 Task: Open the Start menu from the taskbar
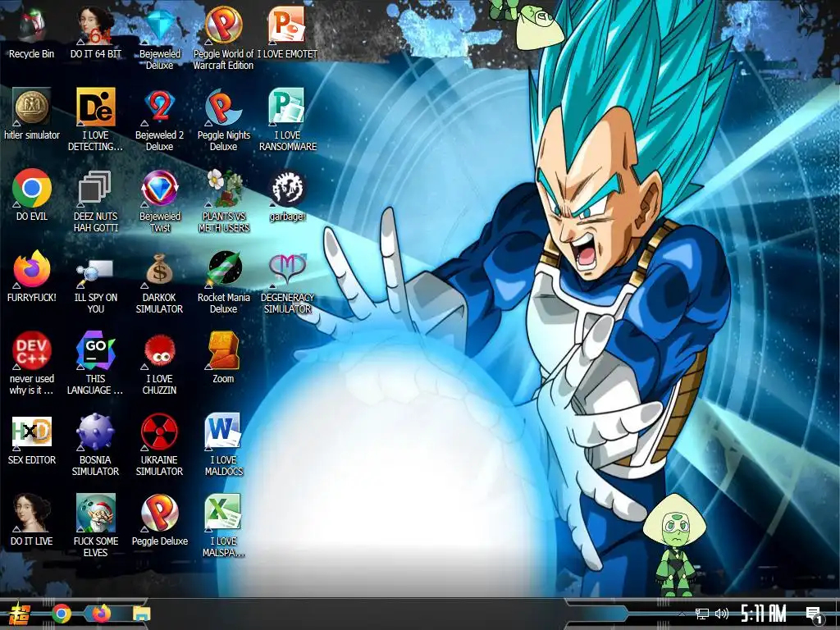click(x=19, y=614)
